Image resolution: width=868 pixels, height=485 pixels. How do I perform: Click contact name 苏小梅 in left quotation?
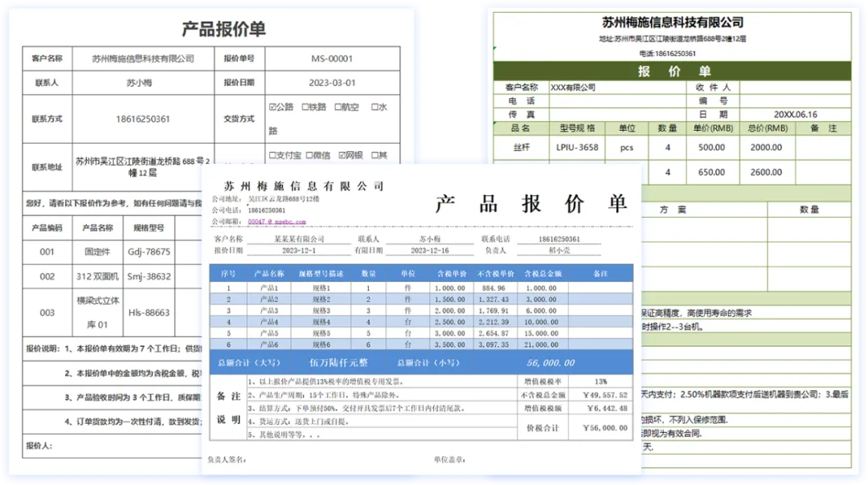click(x=139, y=83)
